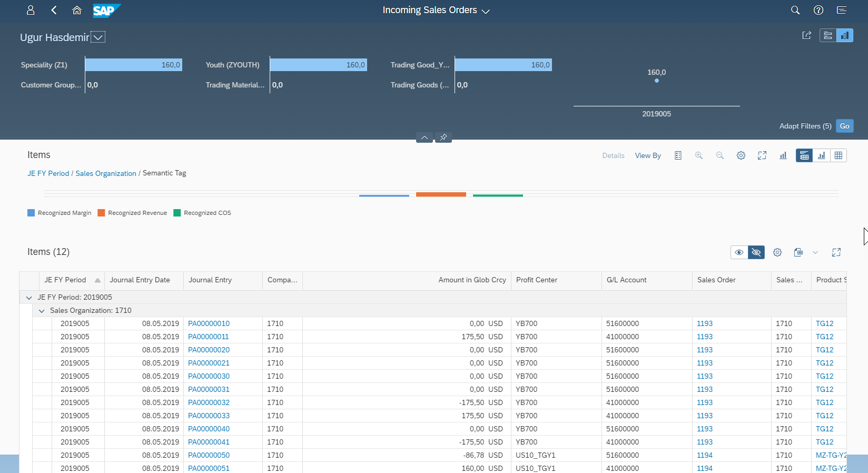Switch filter bar to visual filter mode
Viewport: 868px width, 473px height.
click(845, 35)
